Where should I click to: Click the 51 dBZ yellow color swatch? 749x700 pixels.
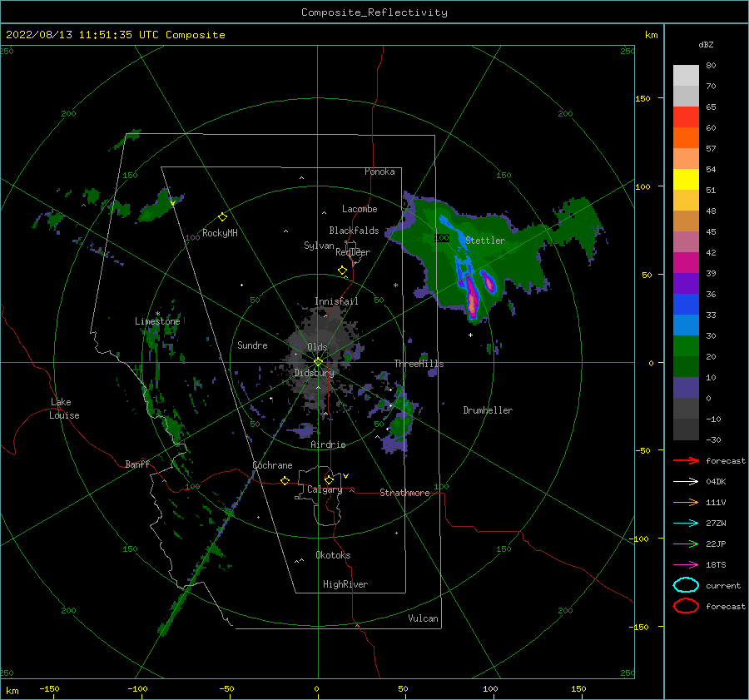pos(686,180)
